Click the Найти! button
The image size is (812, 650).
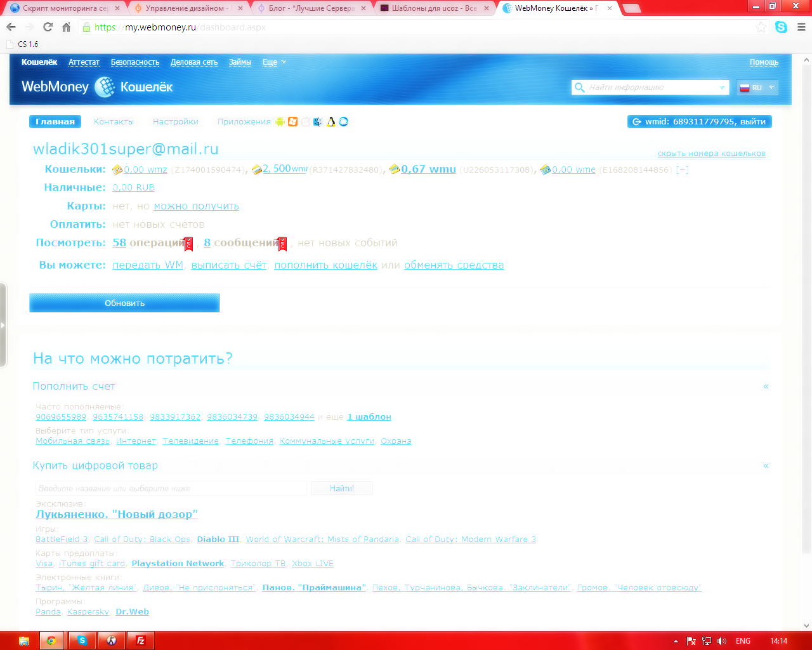tap(342, 488)
